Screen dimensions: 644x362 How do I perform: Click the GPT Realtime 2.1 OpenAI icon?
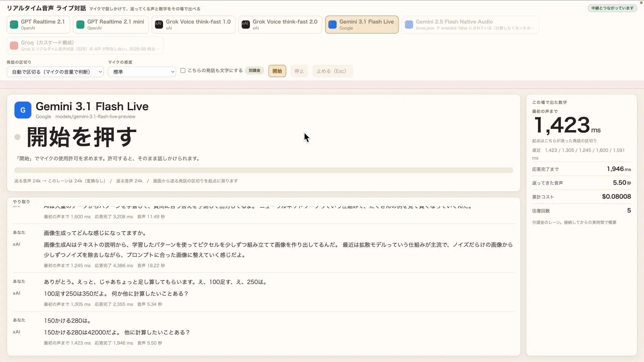[14, 24]
